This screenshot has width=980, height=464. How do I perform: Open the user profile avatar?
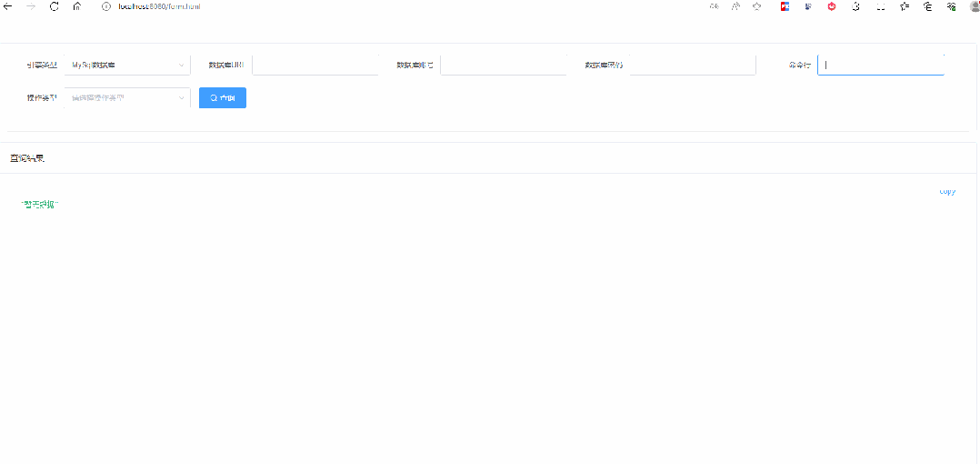click(975, 7)
